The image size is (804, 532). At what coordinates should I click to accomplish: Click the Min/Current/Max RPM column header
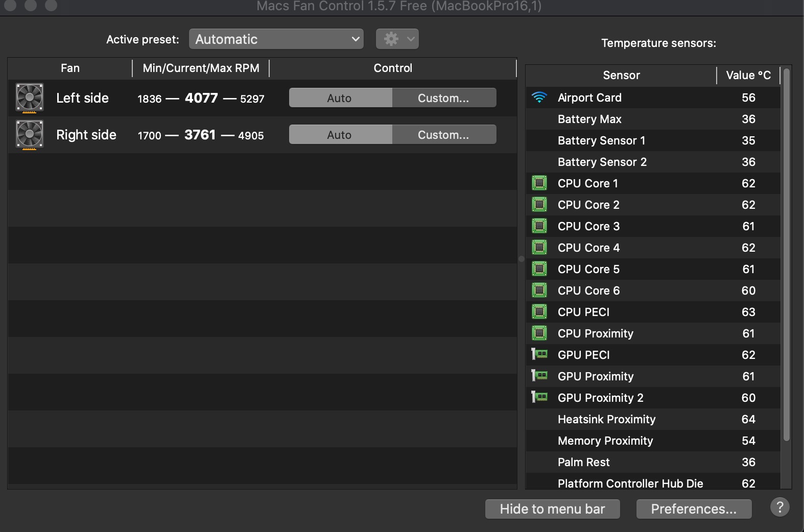point(201,68)
